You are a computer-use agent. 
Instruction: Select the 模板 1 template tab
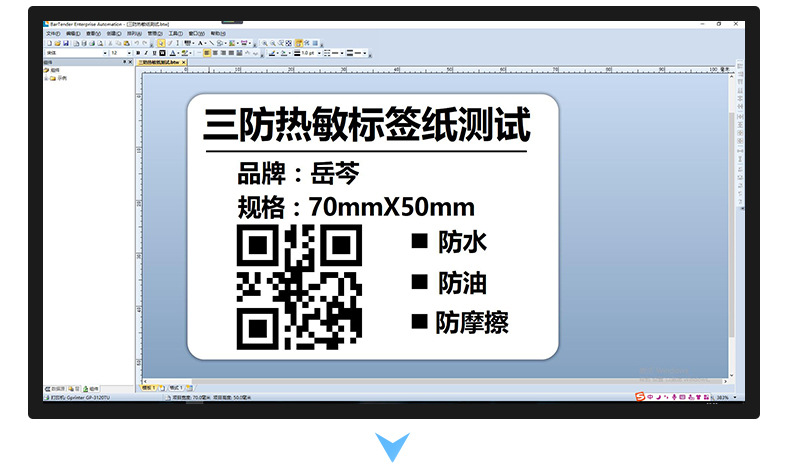148,388
